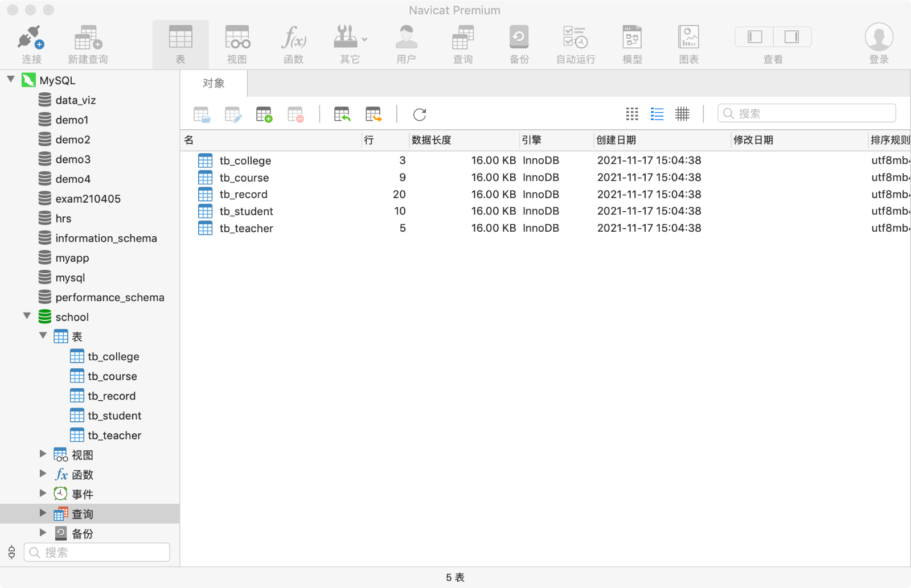Open the 其它 toolbar dropdown
Image resolution: width=911 pixels, height=588 pixels.
coord(350,38)
